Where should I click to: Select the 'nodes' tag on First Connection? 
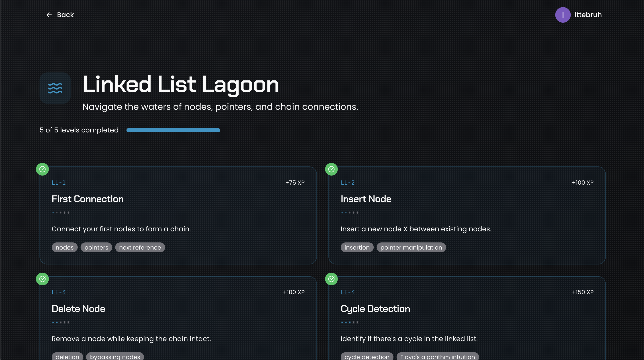pos(65,247)
